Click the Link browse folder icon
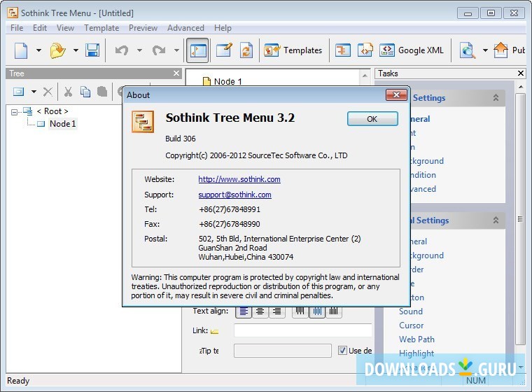This screenshot has height=392, width=532. [214, 331]
